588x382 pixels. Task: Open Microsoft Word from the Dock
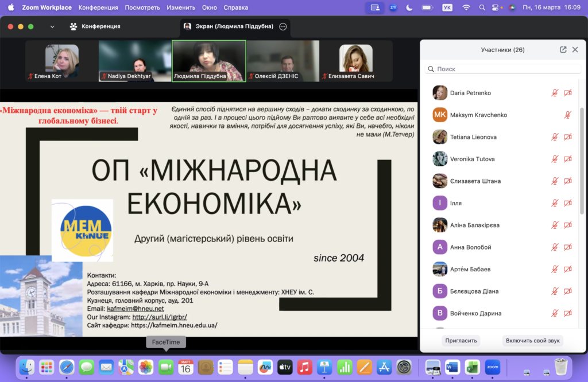pos(452,367)
